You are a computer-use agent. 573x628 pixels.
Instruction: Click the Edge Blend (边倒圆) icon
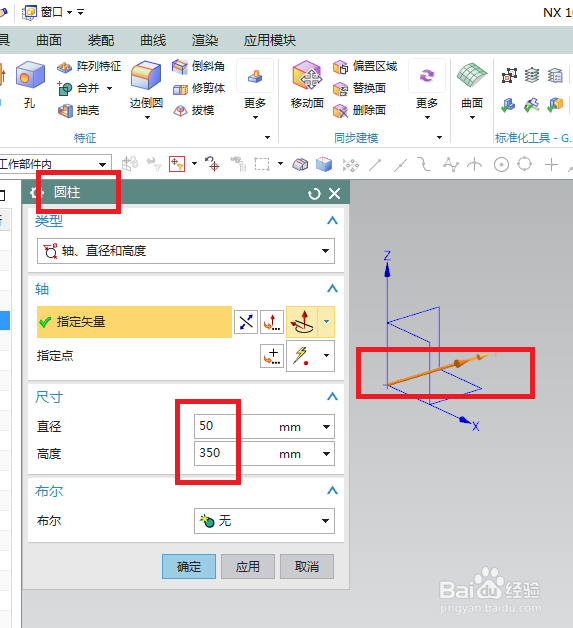click(x=146, y=75)
